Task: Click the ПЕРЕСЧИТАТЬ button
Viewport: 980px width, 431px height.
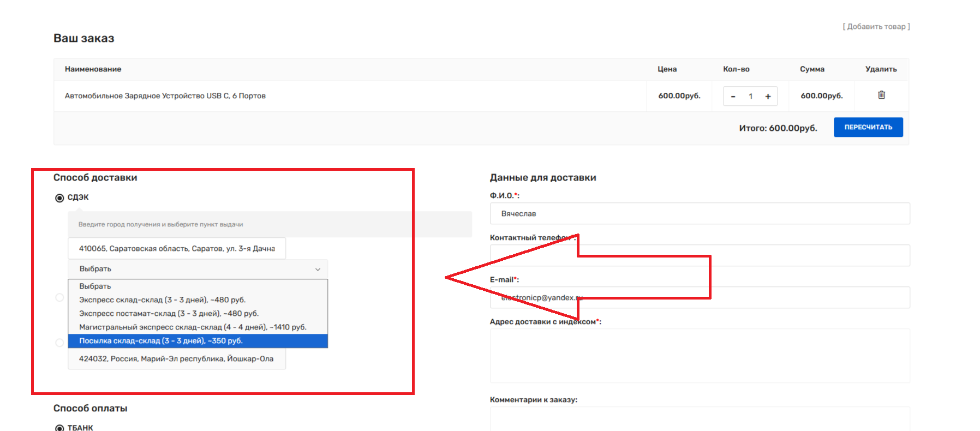Action: (868, 127)
